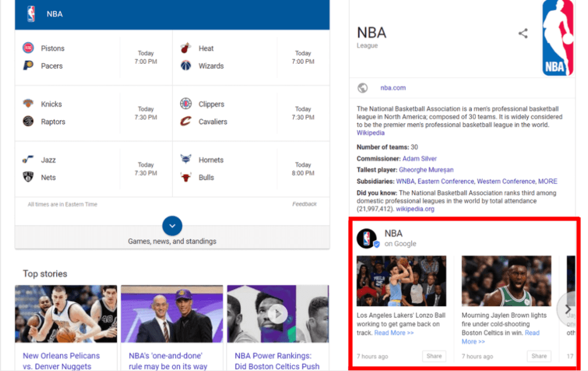Click the Clippers team name
Screen dimensions: 588x371
tap(211, 104)
